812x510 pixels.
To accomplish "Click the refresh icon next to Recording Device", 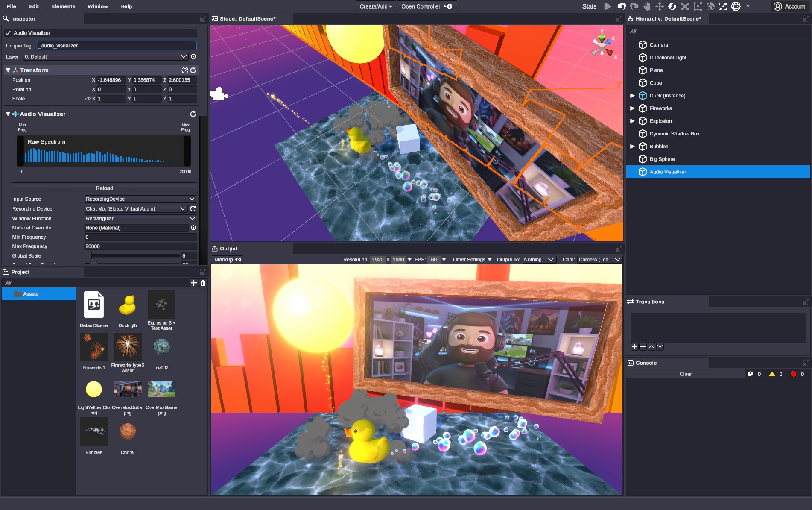I will click(x=193, y=209).
